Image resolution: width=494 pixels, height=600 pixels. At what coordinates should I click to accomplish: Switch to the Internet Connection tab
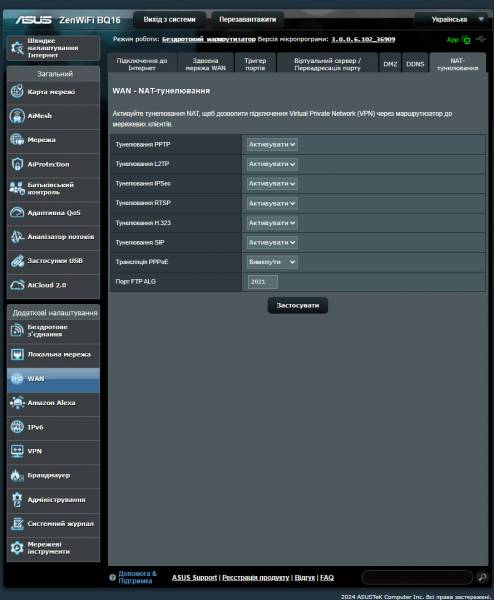point(142,64)
